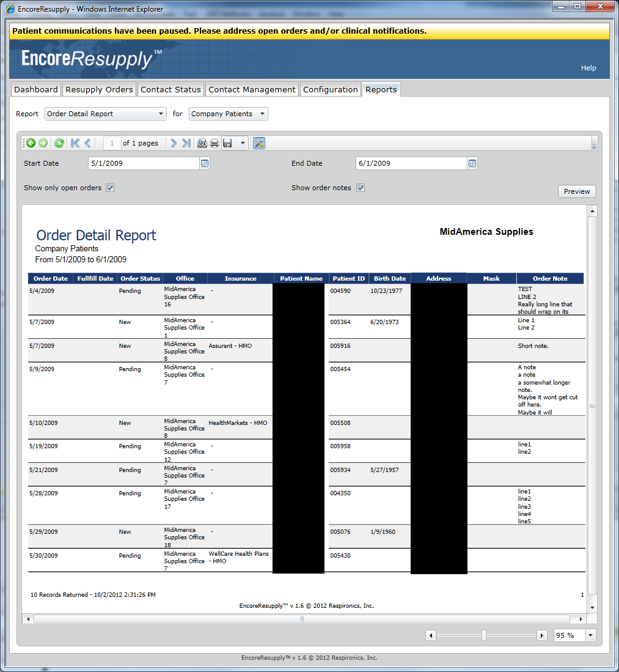
Task: Switch to Contact Management tab
Action: tap(252, 89)
